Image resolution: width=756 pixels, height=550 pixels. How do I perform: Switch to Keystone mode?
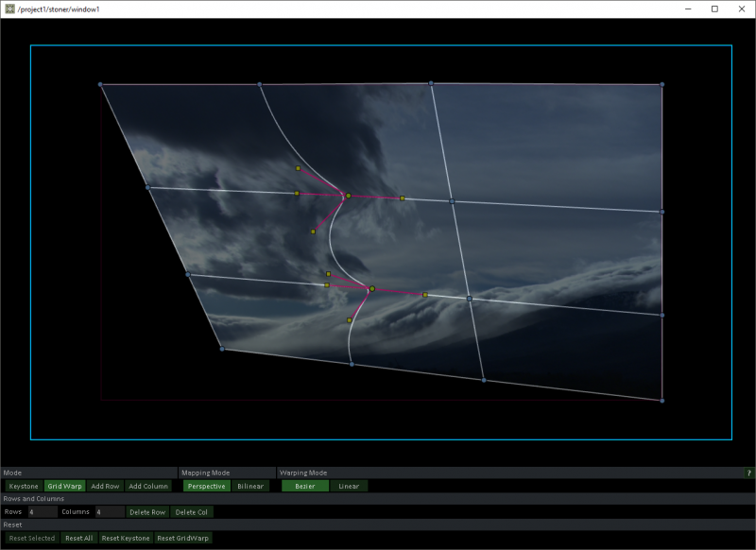pyautogui.click(x=25, y=485)
